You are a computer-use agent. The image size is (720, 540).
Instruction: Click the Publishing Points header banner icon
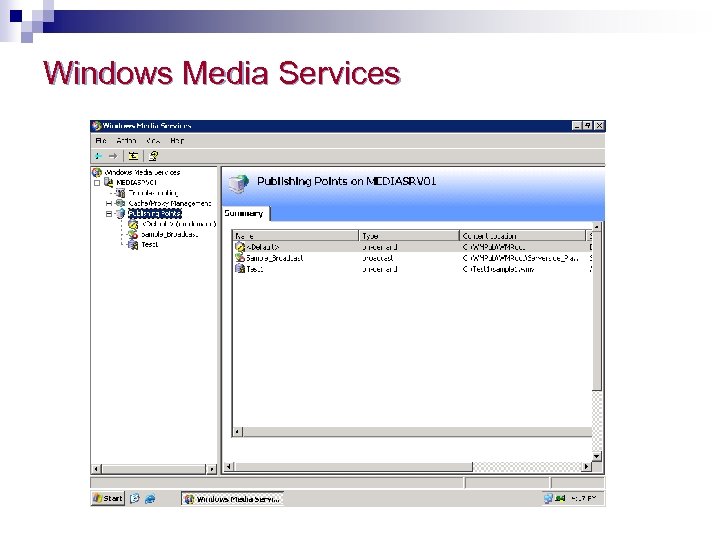pos(238,183)
